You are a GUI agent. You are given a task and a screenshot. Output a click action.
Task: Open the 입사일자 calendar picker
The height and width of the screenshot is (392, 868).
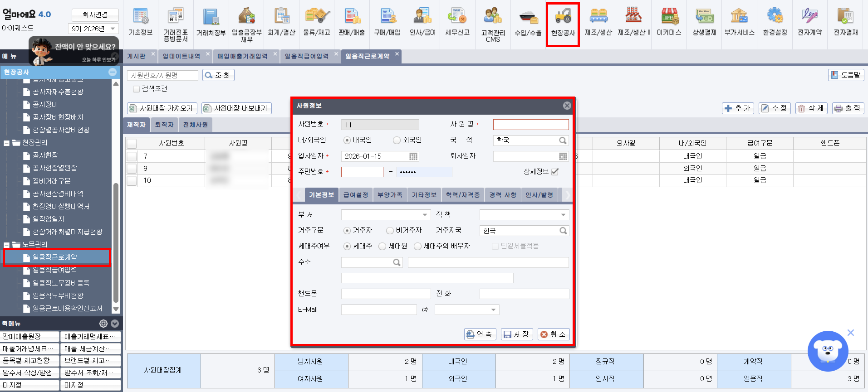coord(413,156)
